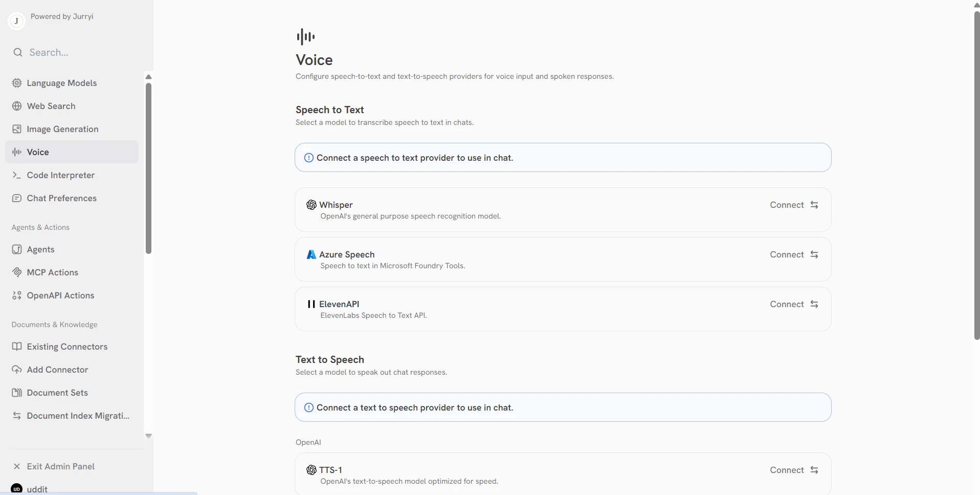Select the Azure Speech provider icon
980x495 pixels.
pos(311,254)
